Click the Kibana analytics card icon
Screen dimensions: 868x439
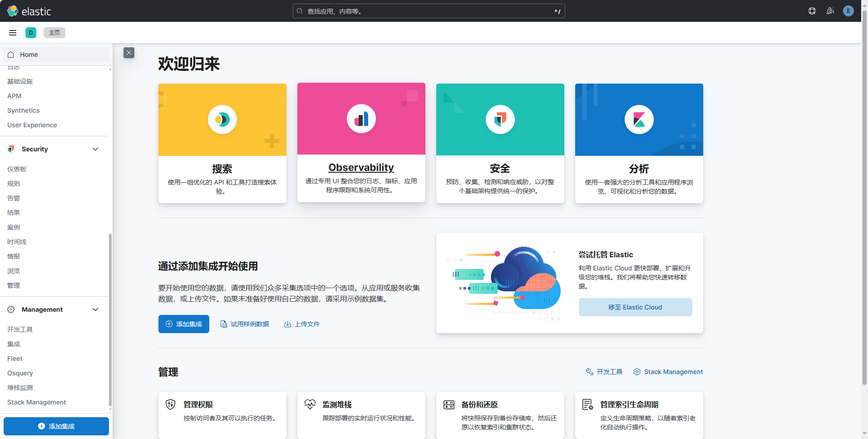639,120
